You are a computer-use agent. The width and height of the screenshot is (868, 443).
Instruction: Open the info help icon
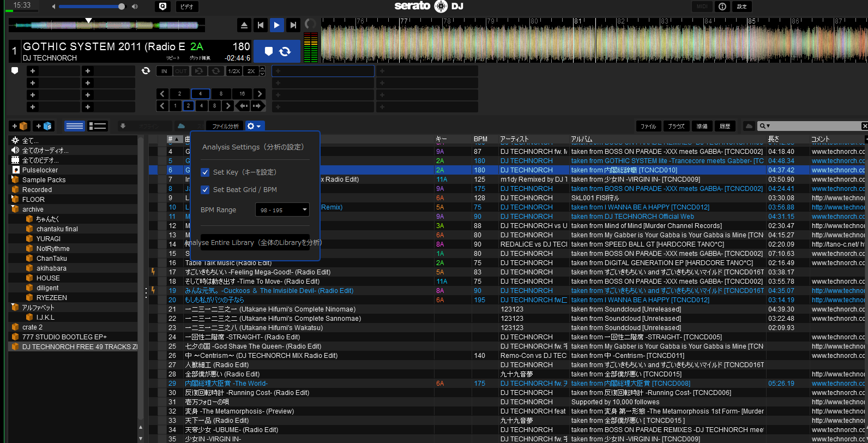coord(722,7)
